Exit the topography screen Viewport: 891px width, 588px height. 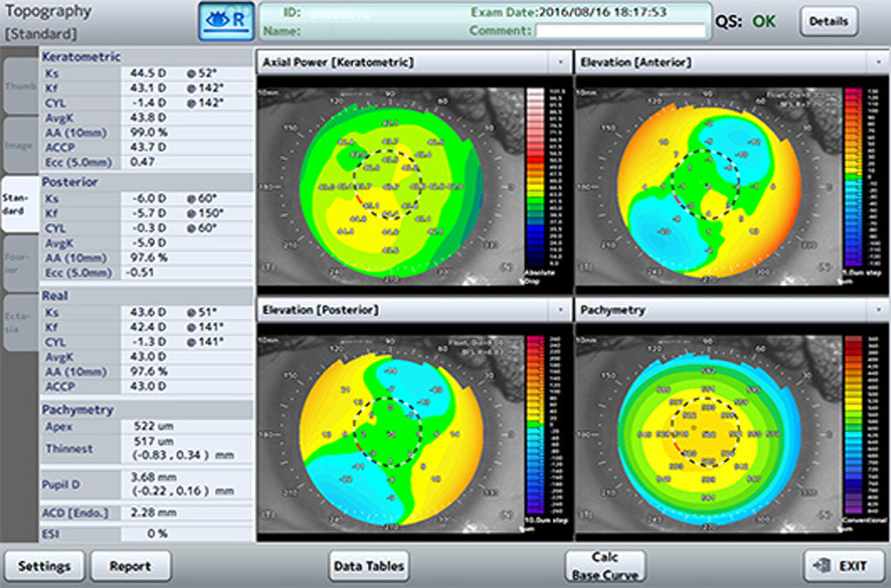(x=843, y=566)
